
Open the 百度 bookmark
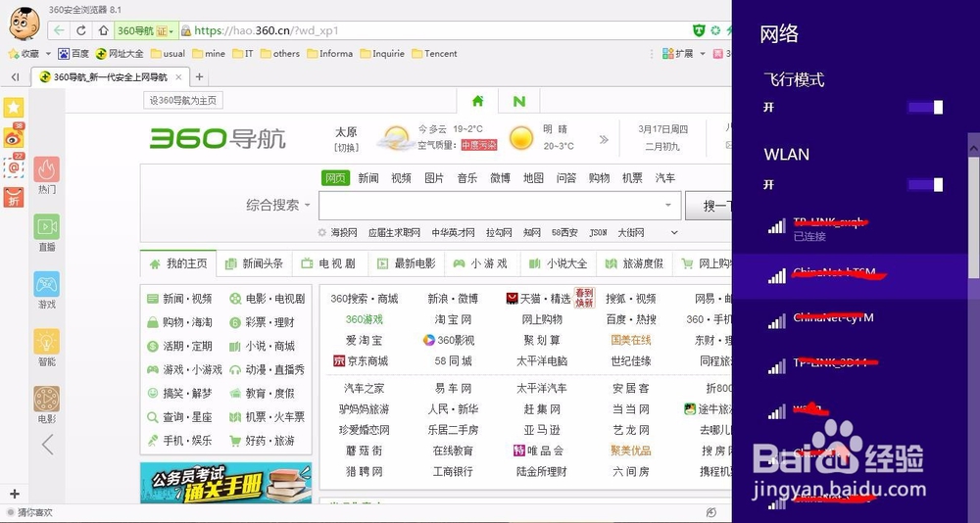73,54
